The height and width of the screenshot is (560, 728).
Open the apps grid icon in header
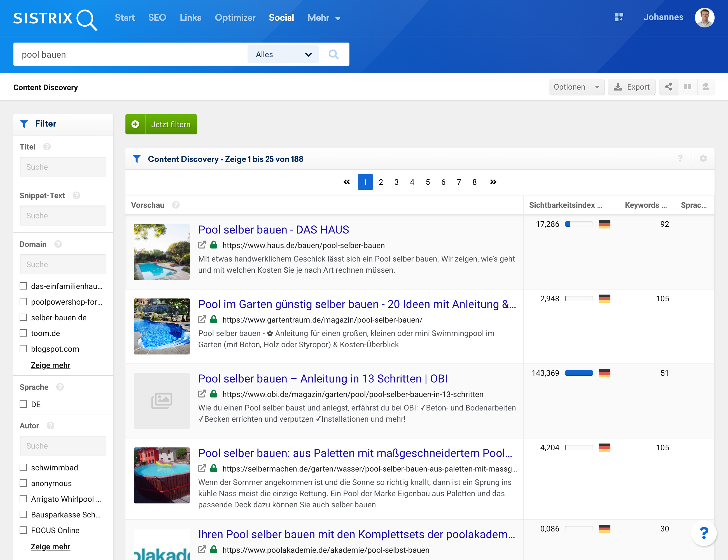point(619,17)
